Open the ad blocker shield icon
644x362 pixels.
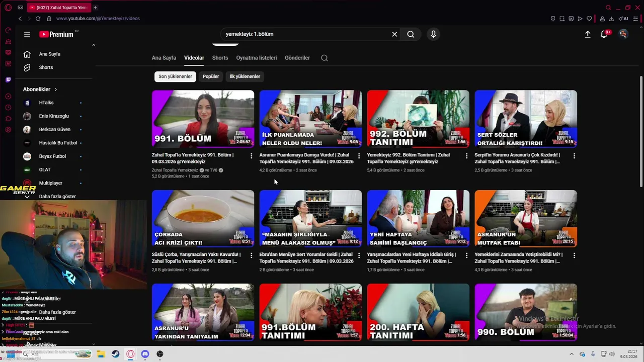571,19
